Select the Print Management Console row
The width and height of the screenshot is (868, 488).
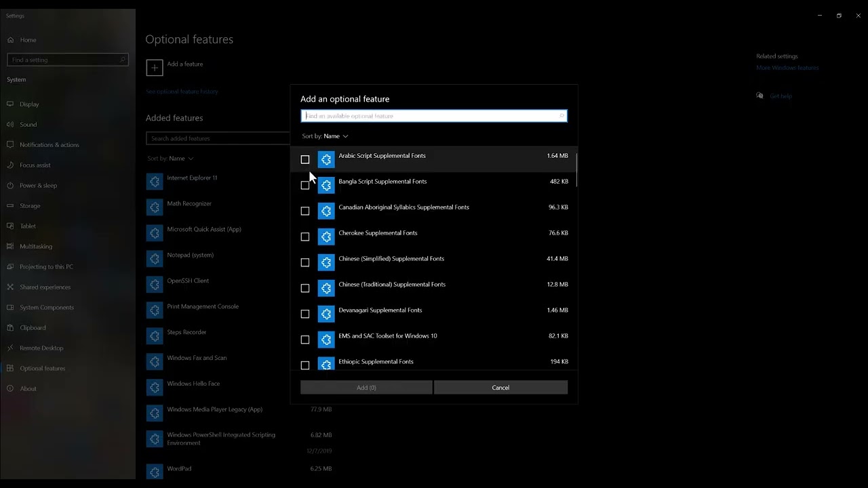click(x=218, y=310)
